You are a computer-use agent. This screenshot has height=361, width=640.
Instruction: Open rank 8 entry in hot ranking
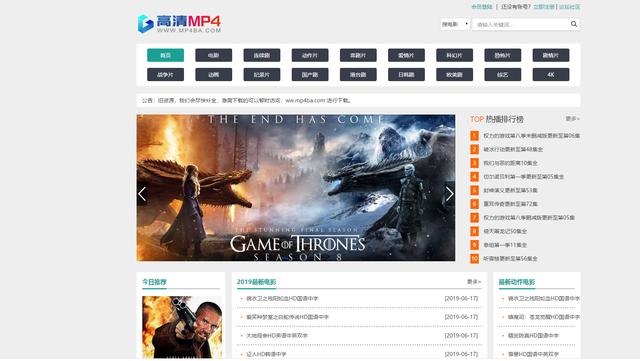[x=505, y=231]
